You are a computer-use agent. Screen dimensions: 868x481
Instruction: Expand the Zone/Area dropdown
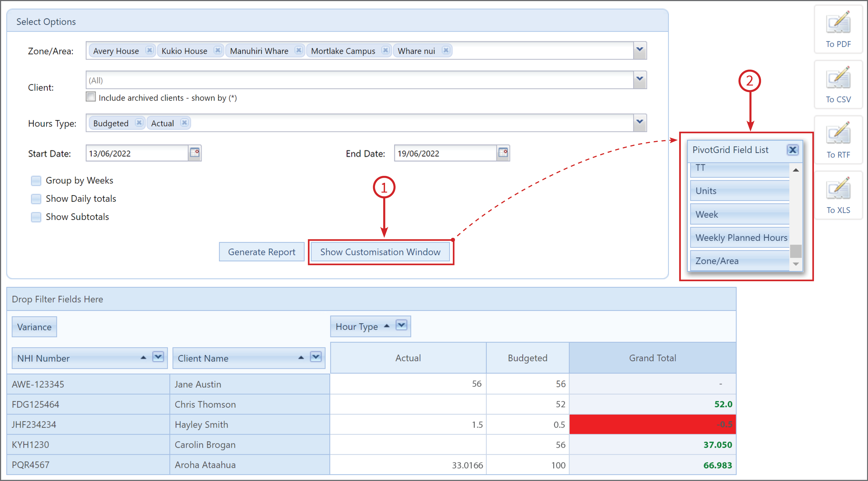[640, 50]
